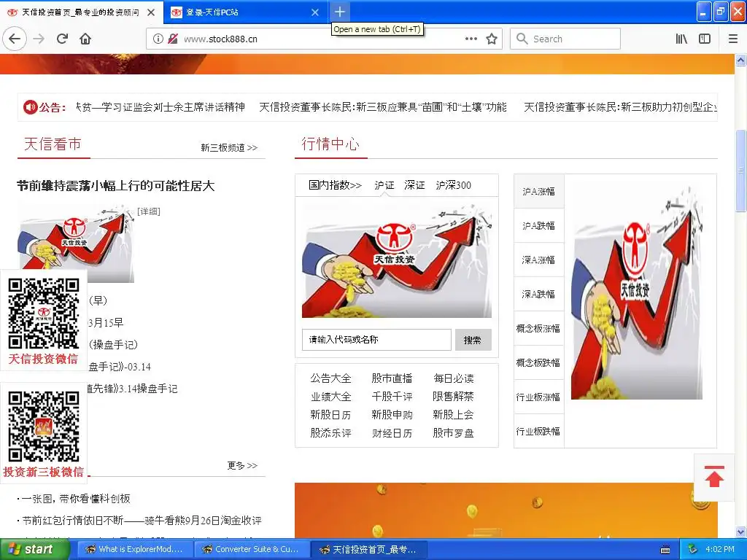
Task: Click the stock code input field
Action: [376, 340]
